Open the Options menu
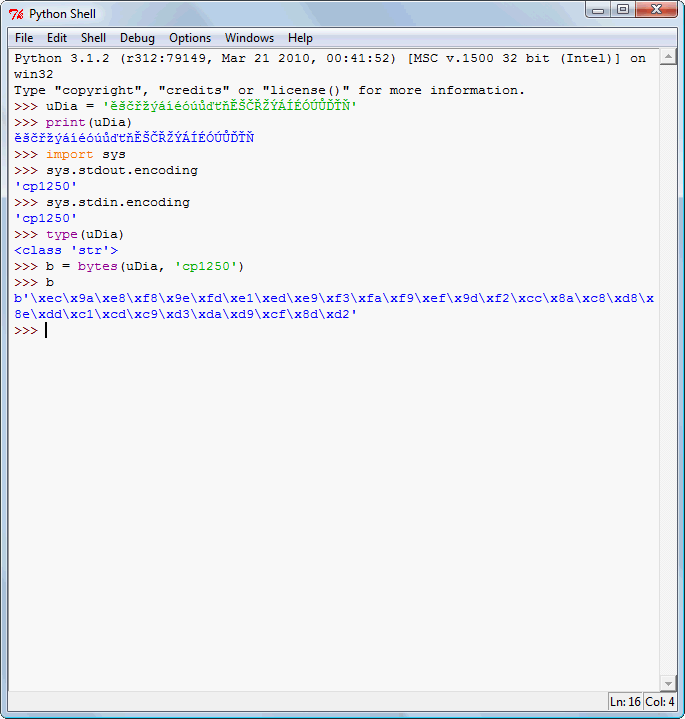 coord(190,38)
